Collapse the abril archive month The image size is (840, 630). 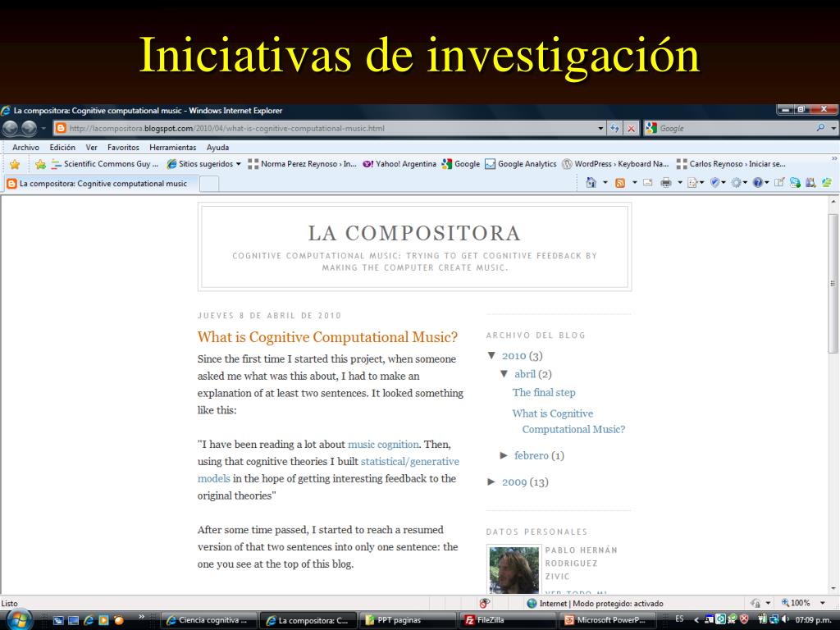coord(504,374)
